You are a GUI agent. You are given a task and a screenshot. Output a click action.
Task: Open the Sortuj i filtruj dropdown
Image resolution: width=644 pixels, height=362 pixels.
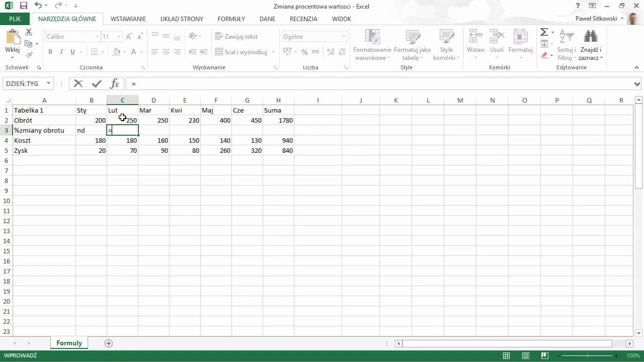[x=567, y=44]
